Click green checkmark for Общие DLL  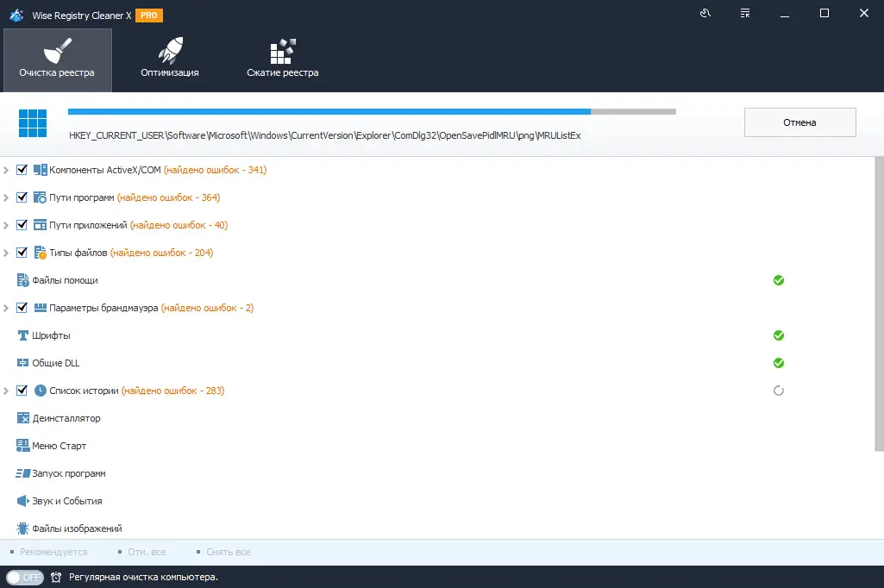tap(779, 363)
